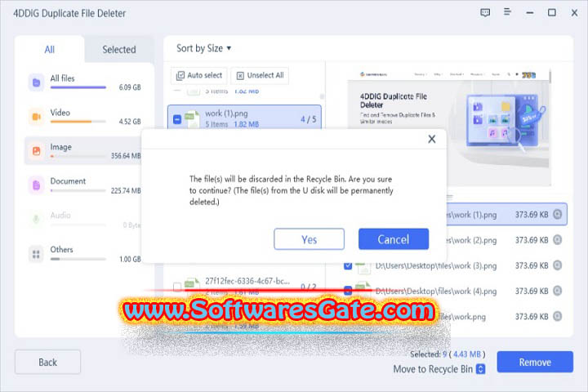Click the work (1).png group name
Image resolution: width=588 pixels, height=392 pixels.
click(x=226, y=114)
